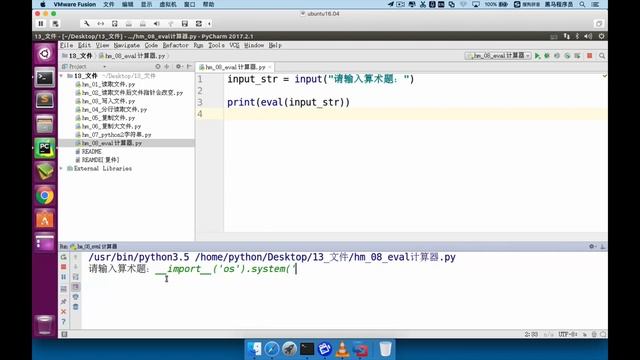Open Run panel help question mark
The height and width of the screenshot is (360, 640).
tap(64, 322)
